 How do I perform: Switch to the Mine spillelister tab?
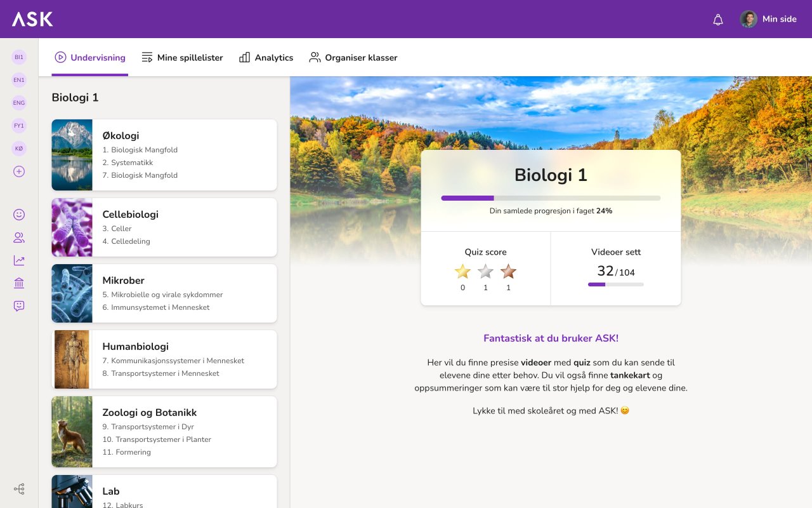(x=182, y=57)
